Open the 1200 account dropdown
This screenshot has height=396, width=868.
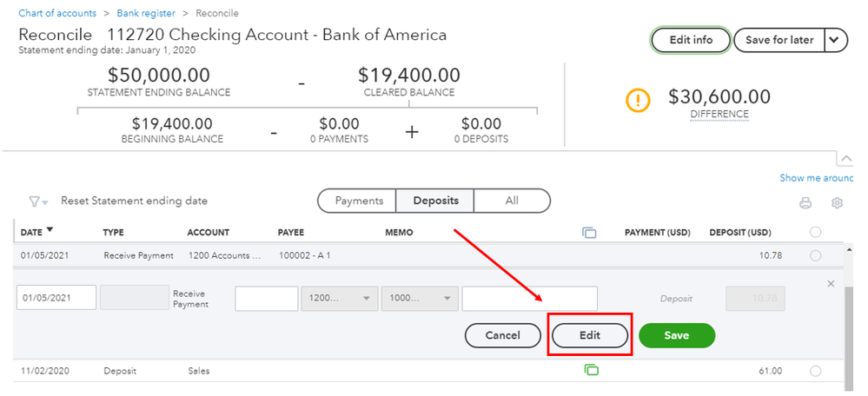tap(340, 298)
